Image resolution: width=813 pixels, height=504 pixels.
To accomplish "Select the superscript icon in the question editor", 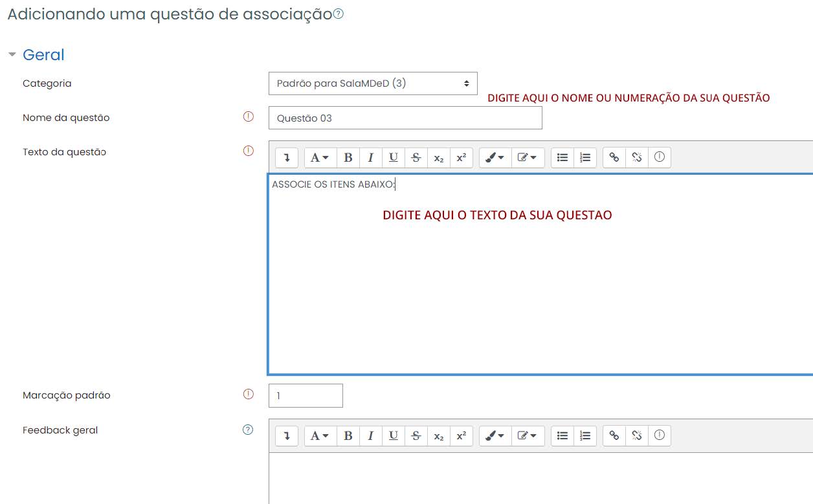I will [461, 157].
